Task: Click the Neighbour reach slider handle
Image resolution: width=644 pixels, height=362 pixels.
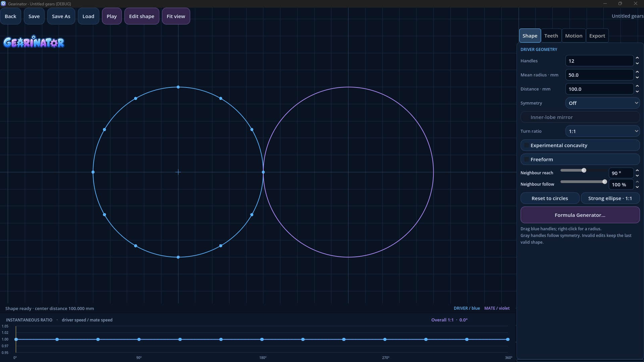Action: tap(584, 170)
